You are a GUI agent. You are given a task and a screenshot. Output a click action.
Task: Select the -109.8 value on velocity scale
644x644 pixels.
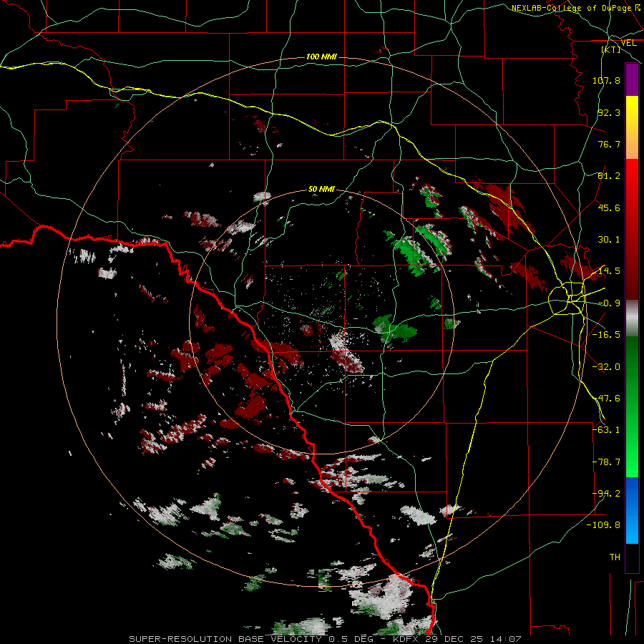coord(603,525)
